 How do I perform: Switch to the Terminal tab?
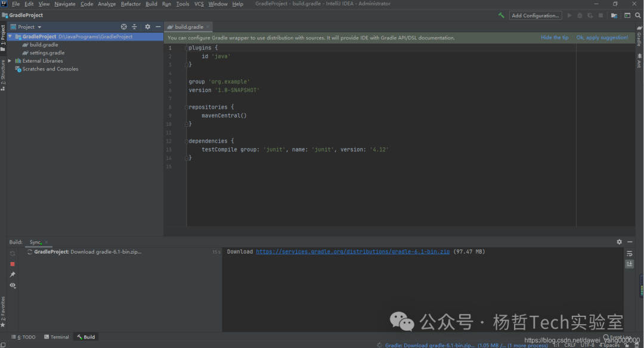tap(56, 337)
